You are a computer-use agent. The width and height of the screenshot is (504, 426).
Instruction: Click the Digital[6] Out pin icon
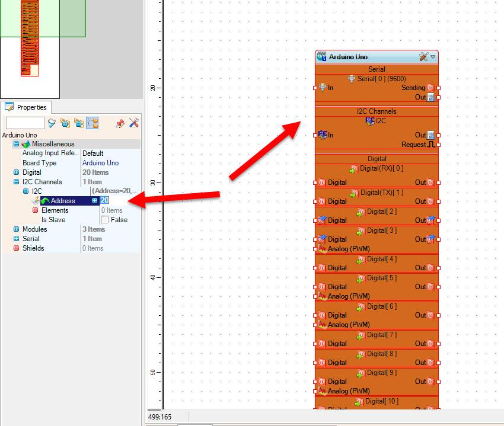(430, 315)
